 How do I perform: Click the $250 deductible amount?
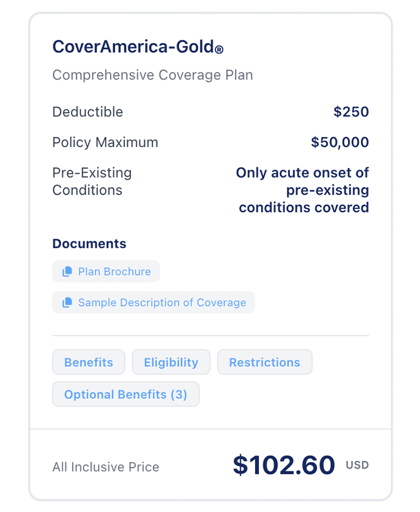(x=351, y=112)
